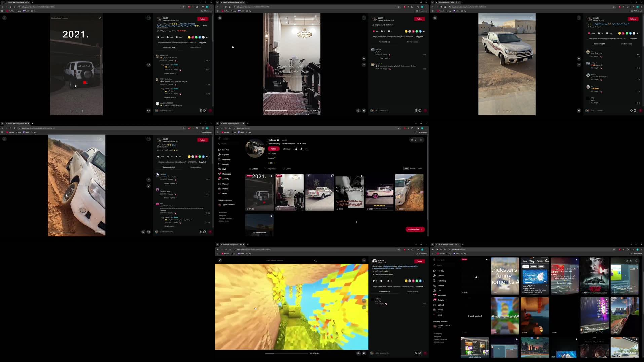
Task: Click 'See translation' in the 2021 photo window
Action: 162,28
